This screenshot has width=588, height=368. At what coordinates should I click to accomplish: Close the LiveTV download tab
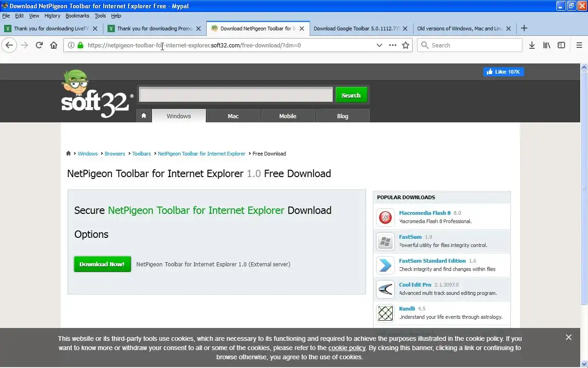click(x=95, y=28)
